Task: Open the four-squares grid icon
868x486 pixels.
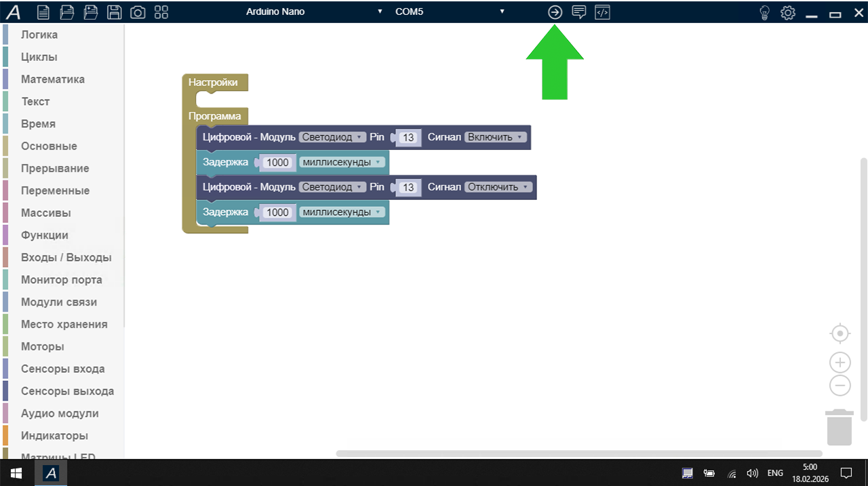Action: click(161, 12)
